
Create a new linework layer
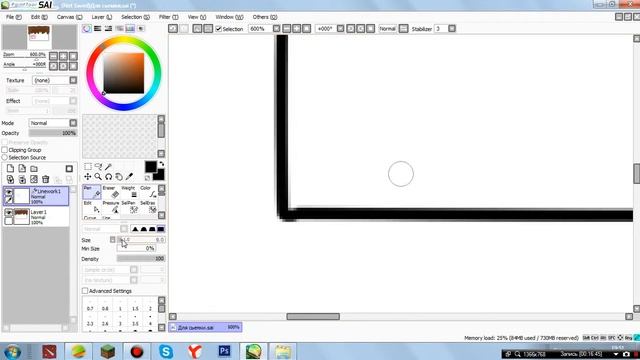tap(22, 169)
